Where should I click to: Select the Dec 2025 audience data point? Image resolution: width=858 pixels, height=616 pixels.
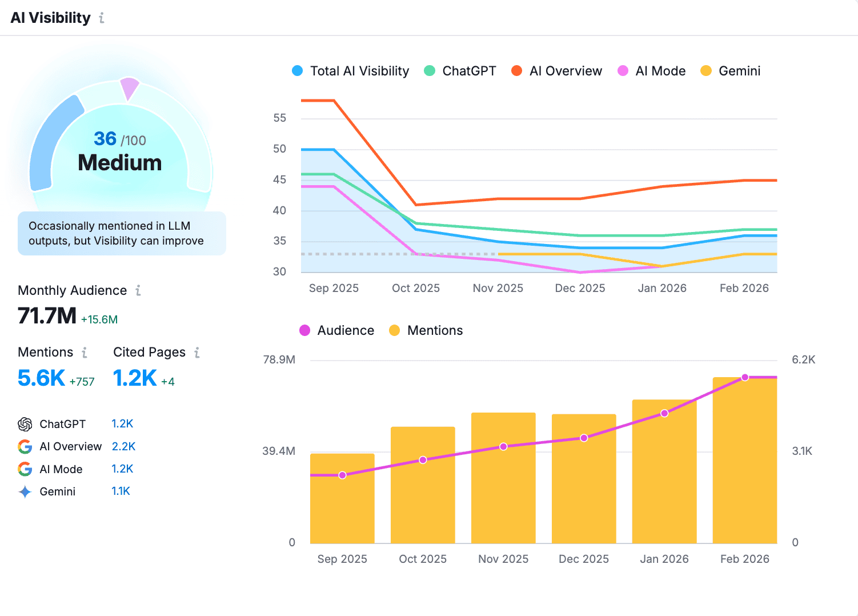[584, 438]
